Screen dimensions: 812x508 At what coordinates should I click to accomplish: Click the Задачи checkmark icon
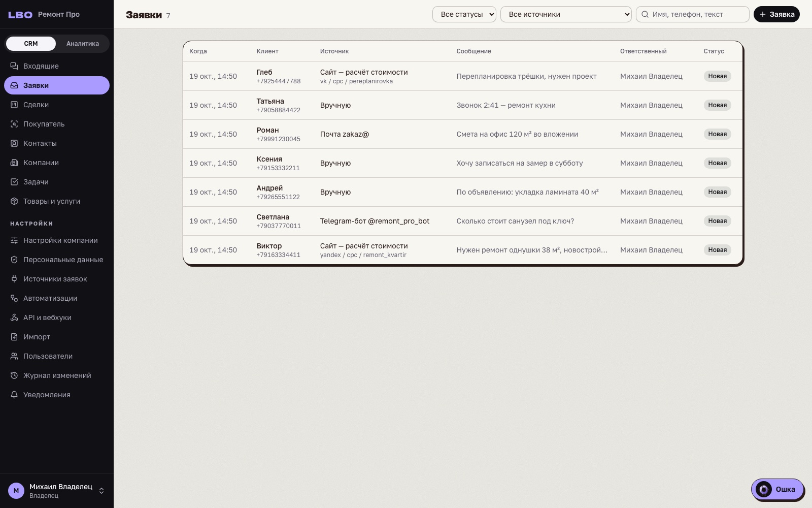(x=14, y=182)
